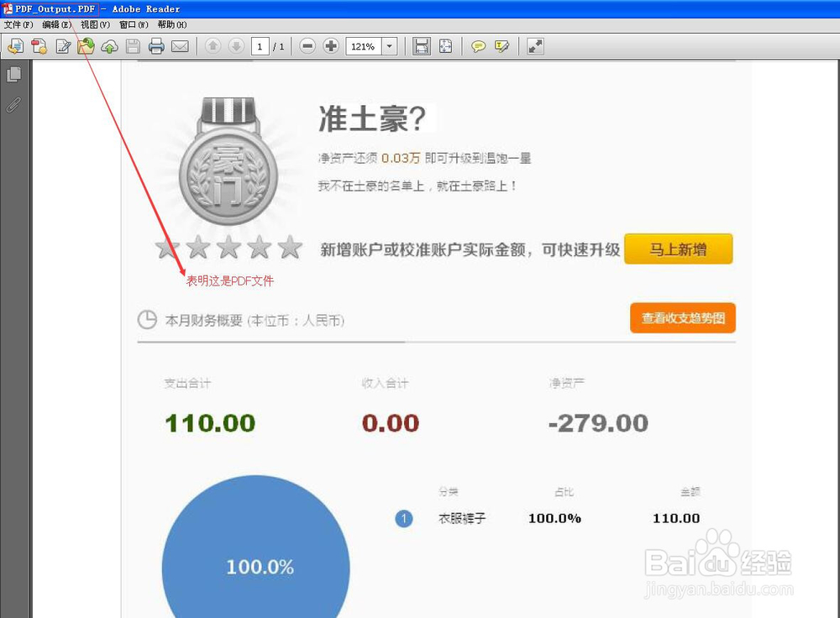
Task: Open the page thumbnails panel
Action: pos(13,74)
